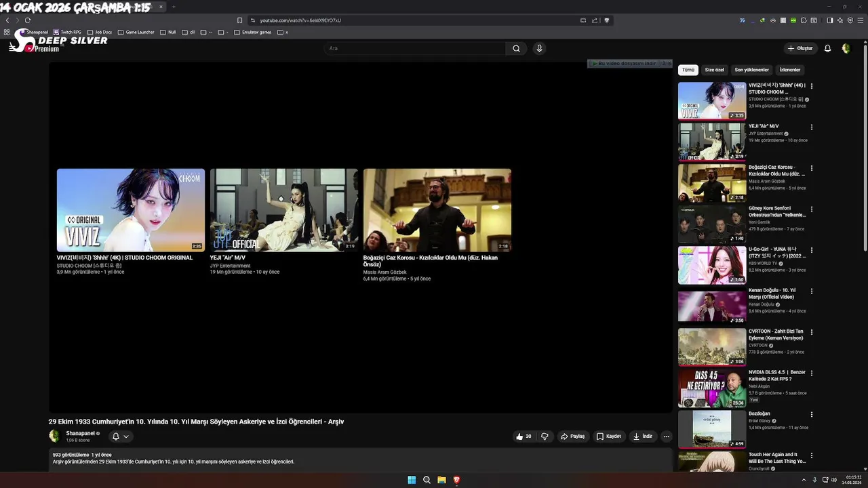Bookmark this page from the address bar
Image resolution: width=868 pixels, height=488 pixels.
[239, 20]
